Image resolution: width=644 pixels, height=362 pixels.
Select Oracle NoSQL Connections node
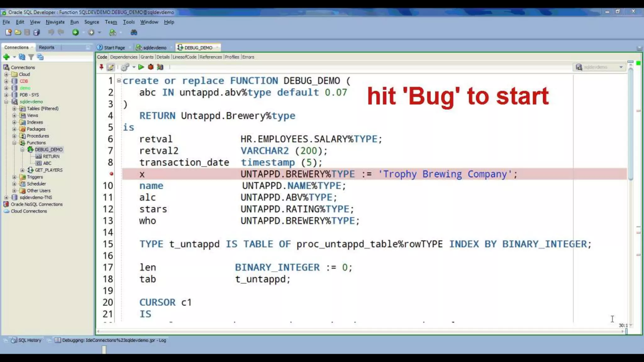[36, 204]
